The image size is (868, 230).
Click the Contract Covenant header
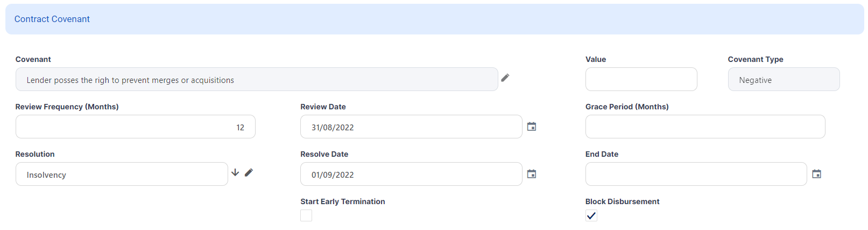pos(52,19)
